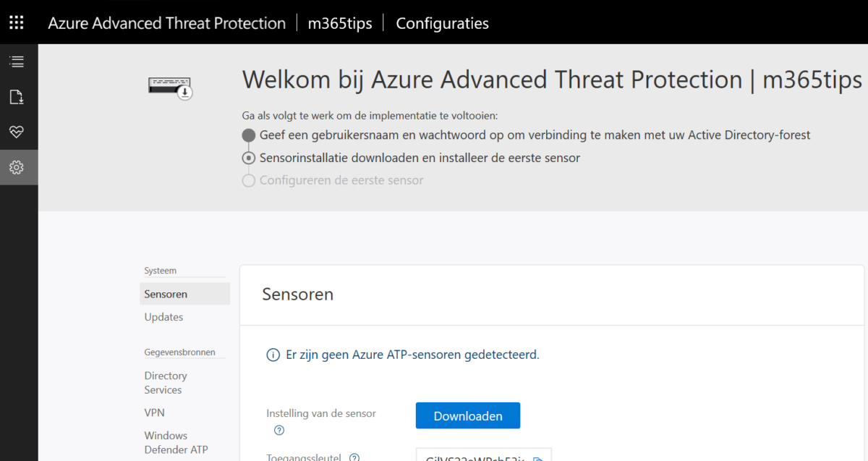This screenshot has height=461, width=868.
Task: Open help for Instelling van de sensor
Action: point(278,430)
